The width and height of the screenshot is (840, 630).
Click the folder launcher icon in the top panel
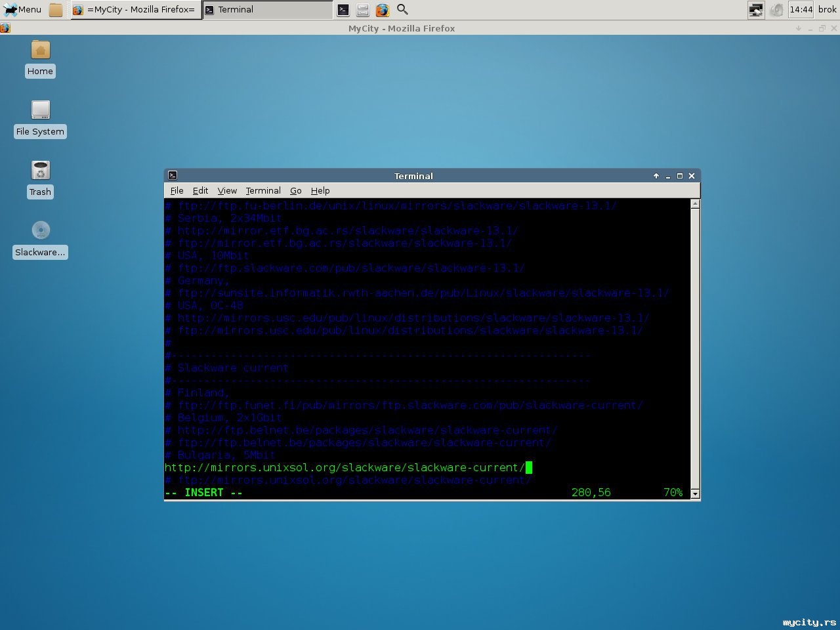[x=56, y=9]
